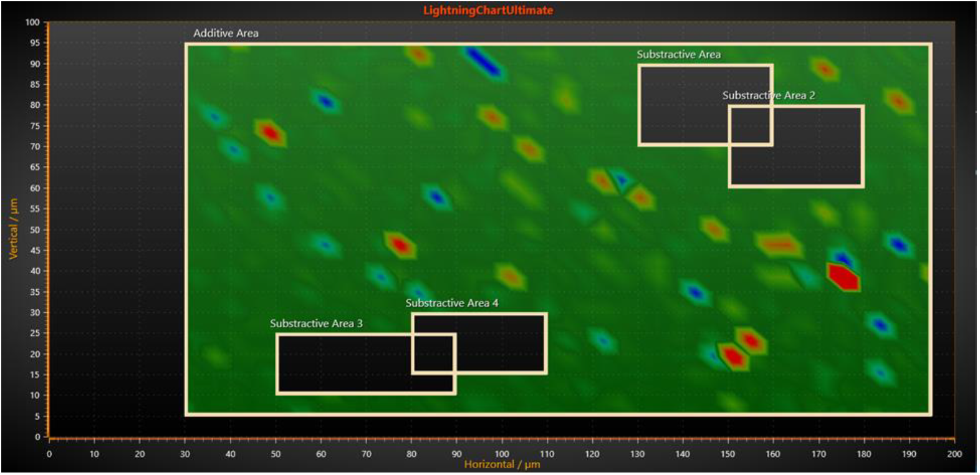Image resolution: width=980 pixels, height=475 pixels.
Task: Select the Substractive Area 3 label
Action: pyautogui.click(x=315, y=324)
